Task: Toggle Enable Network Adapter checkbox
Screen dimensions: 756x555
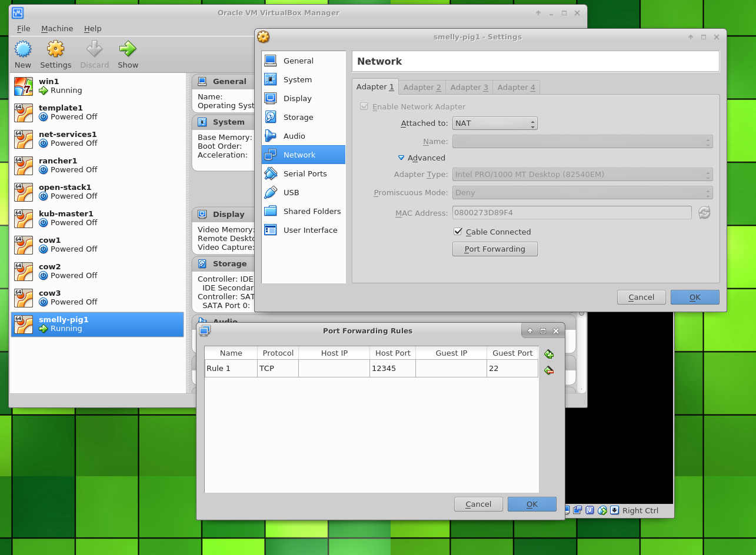Action: click(x=364, y=106)
